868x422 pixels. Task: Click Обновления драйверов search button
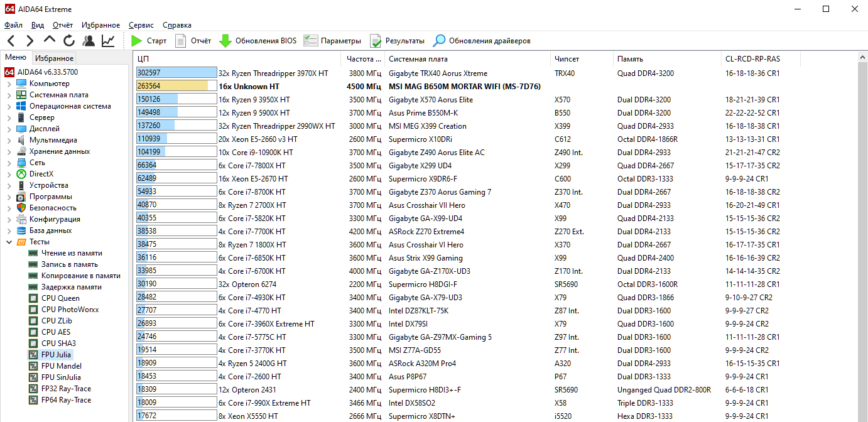pyautogui.click(x=482, y=41)
